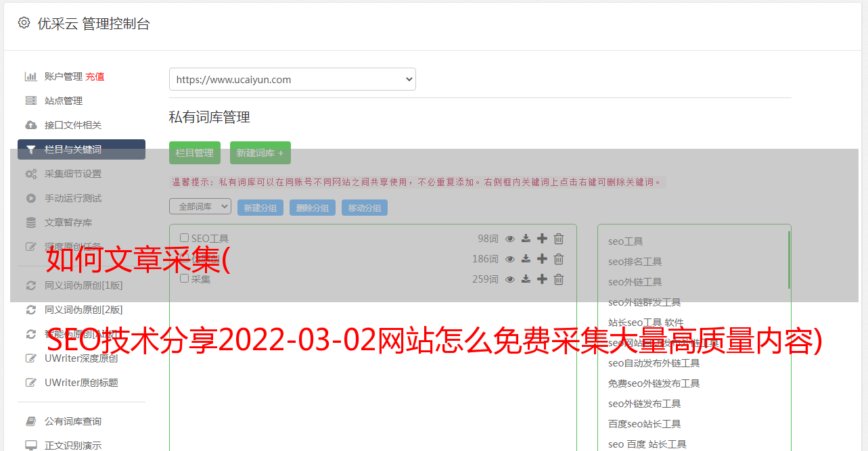Select keyword 'seo工具' in the right list
Screen dimensions: 868x451
point(626,241)
